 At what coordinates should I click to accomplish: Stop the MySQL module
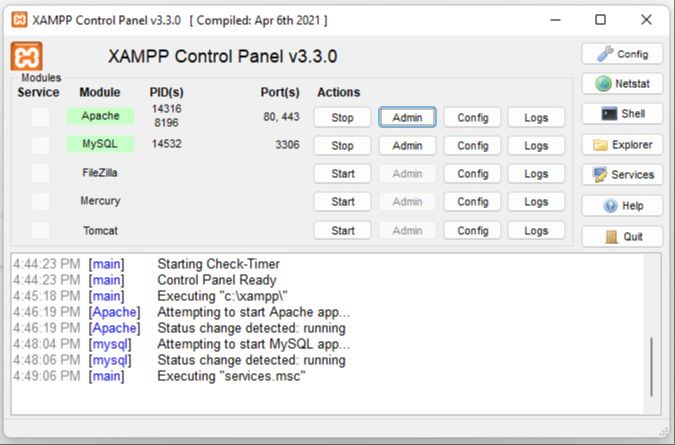click(342, 145)
